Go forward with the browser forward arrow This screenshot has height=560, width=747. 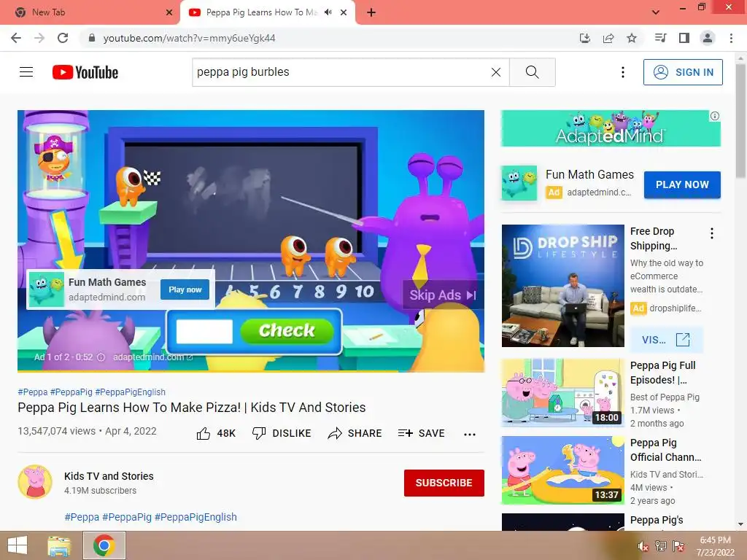pyautogui.click(x=39, y=38)
